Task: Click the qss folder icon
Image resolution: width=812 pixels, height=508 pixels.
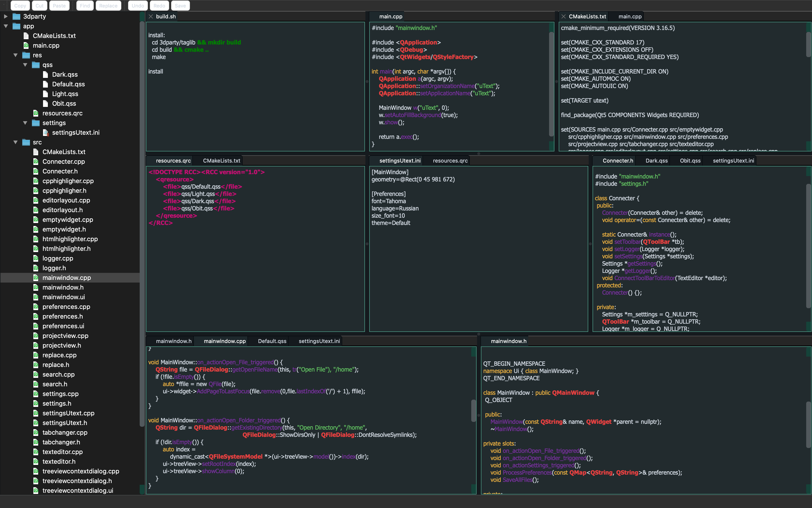Action: [x=36, y=65]
